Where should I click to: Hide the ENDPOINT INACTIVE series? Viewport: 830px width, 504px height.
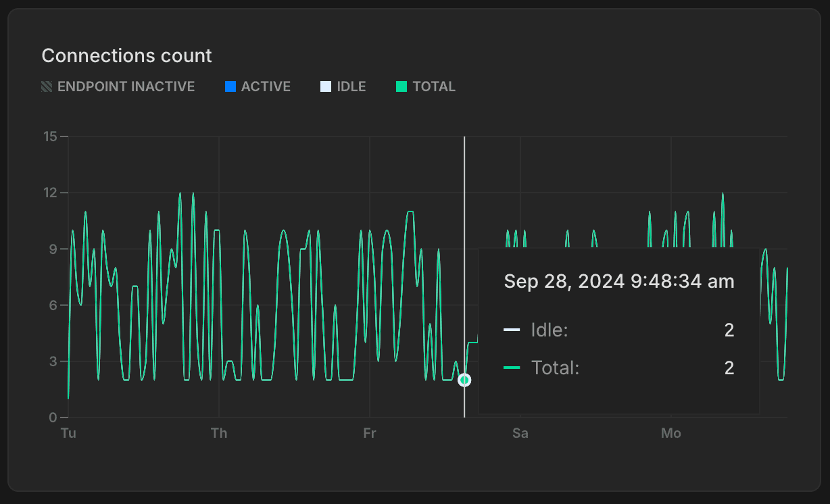coord(118,86)
